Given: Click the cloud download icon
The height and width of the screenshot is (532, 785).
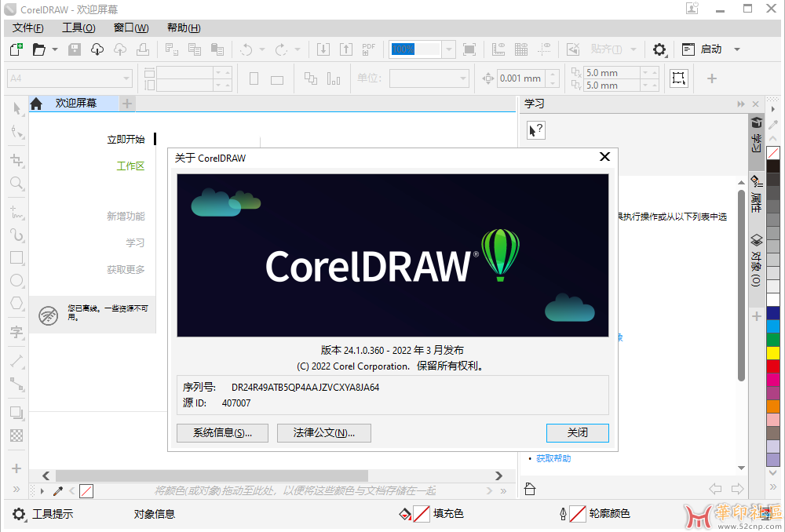Looking at the screenshot, I should point(97,49).
